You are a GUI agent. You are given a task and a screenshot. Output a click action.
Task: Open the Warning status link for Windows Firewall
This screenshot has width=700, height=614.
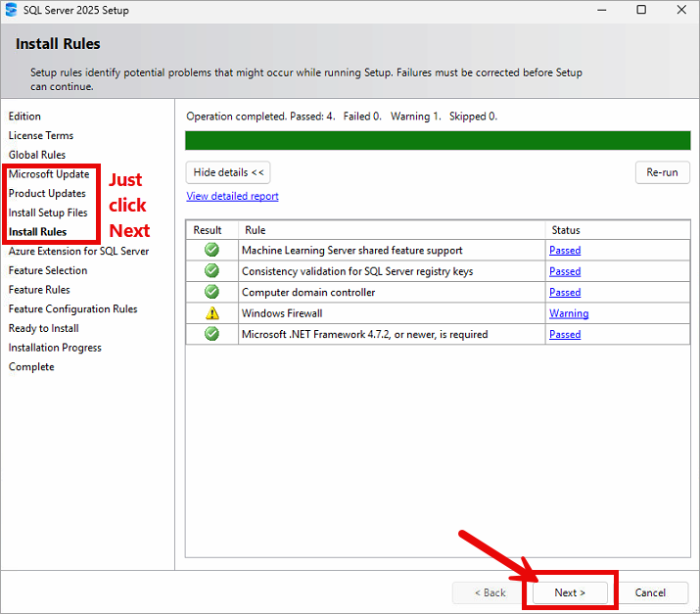(569, 313)
